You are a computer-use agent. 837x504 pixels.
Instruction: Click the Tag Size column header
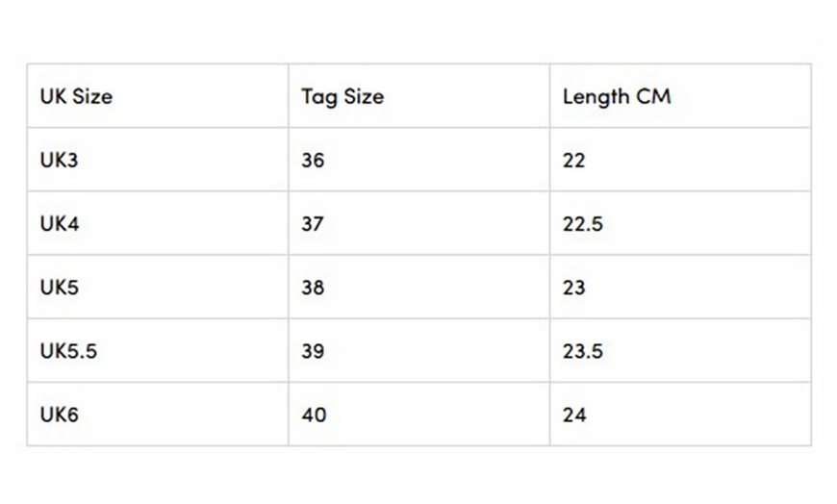(342, 96)
